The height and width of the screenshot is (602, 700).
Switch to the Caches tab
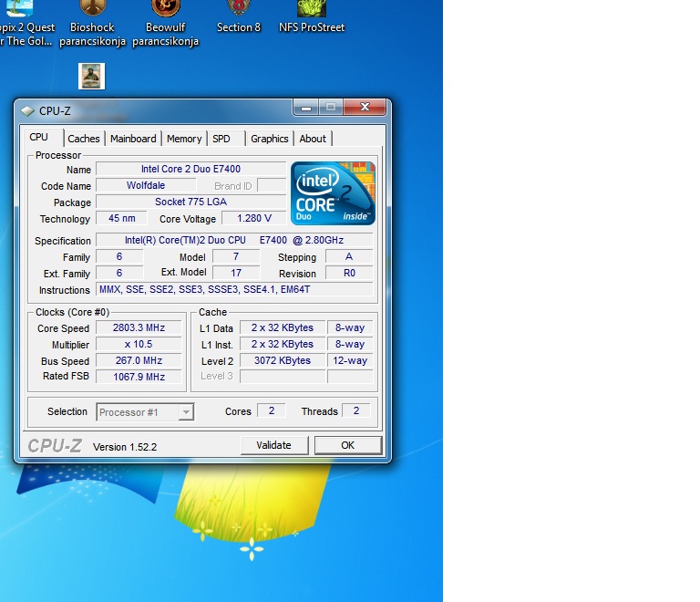click(x=84, y=139)
